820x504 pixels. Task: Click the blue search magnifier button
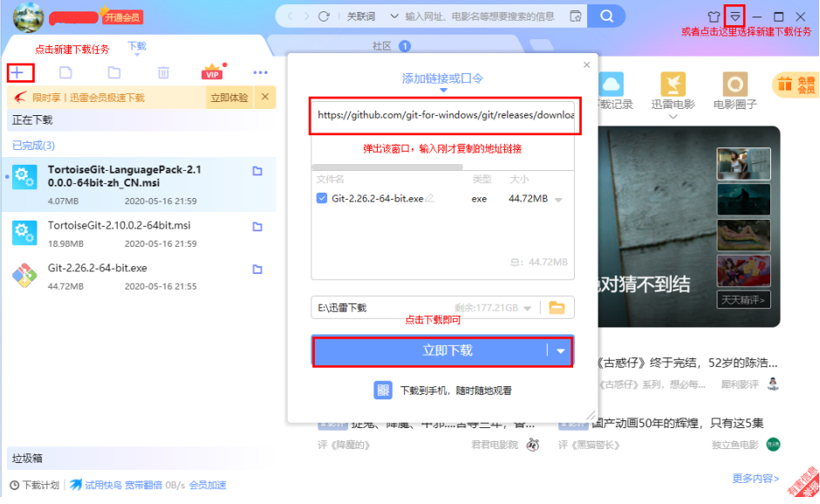[x=606, y=17]
